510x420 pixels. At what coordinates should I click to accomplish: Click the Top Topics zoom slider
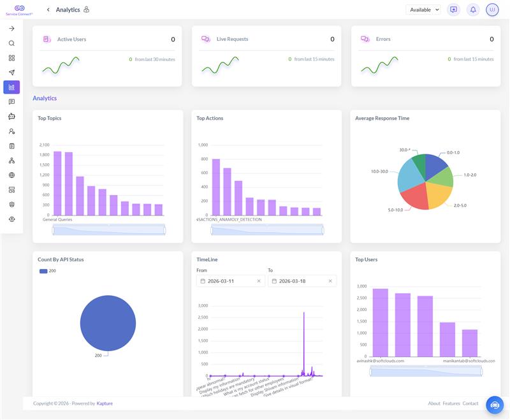point(108,230)
